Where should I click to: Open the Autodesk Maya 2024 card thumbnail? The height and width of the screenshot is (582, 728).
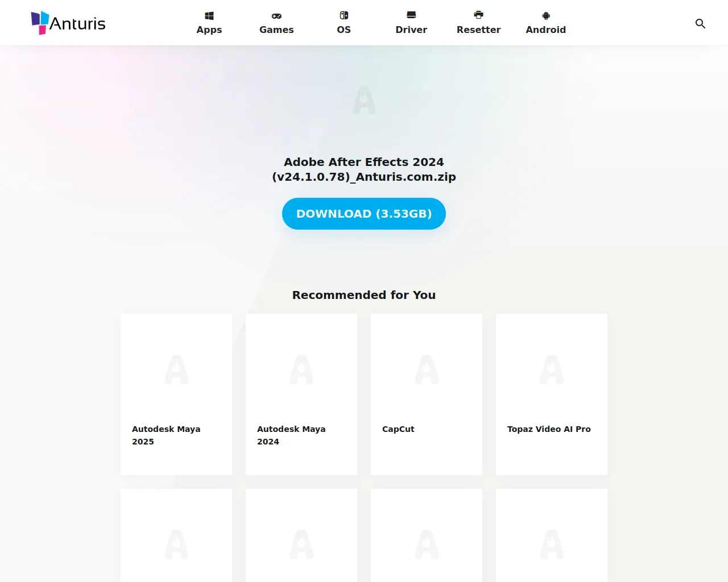click(x=301, y=369)
